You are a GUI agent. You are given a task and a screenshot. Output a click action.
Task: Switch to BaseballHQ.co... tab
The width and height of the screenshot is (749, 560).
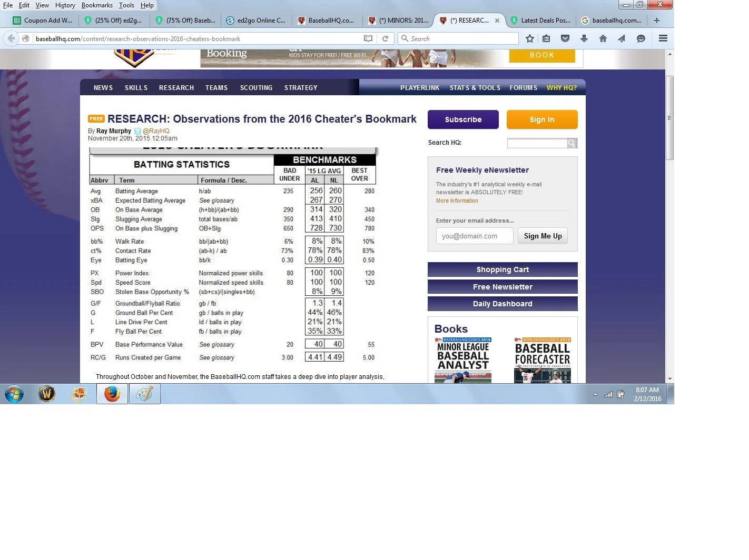click(x=326, y=21)
